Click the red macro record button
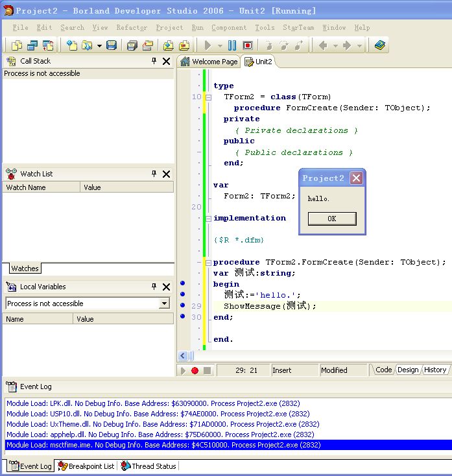 point(195,370)
